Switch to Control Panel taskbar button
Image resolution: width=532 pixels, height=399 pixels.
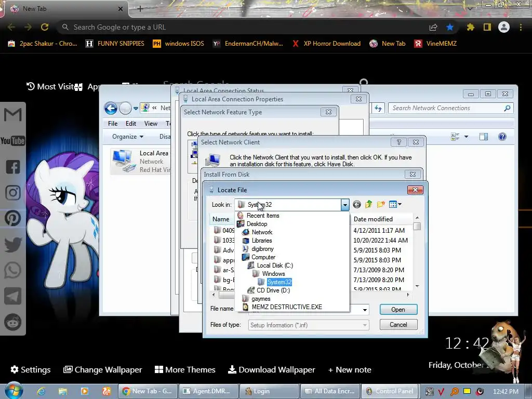point(390,391)
